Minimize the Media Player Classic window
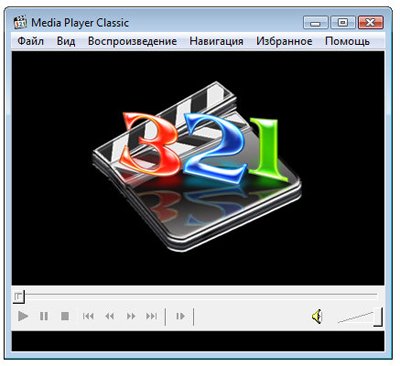The width and height of the screenshot is (400, 366). tap(315, 23)
